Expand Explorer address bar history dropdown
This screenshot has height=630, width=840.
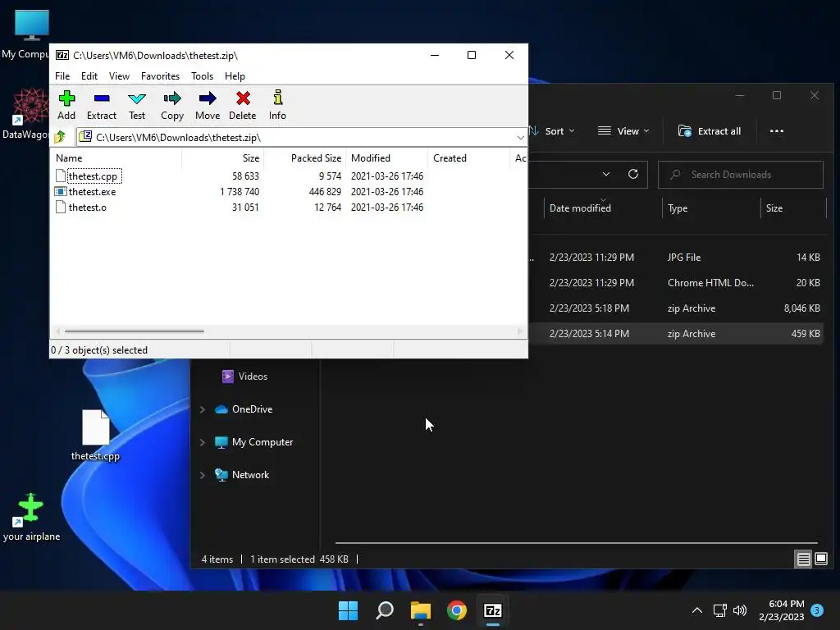coord(606,174)
